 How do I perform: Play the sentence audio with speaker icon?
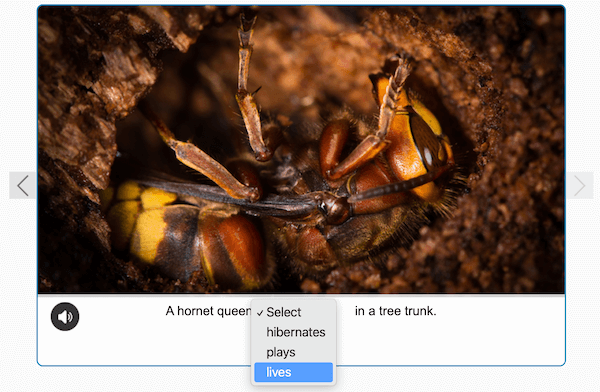[65, 317]
